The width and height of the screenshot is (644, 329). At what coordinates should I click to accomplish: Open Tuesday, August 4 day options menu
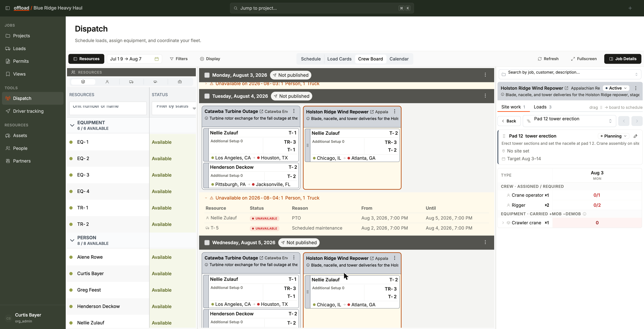click(485, 96)
